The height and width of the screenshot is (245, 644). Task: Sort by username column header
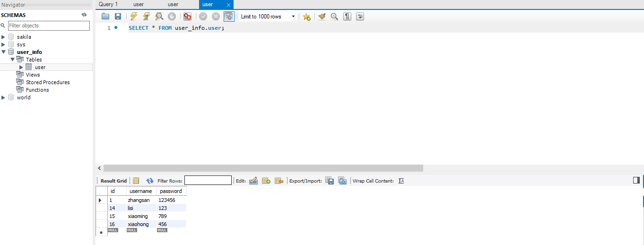pos(141,191)
